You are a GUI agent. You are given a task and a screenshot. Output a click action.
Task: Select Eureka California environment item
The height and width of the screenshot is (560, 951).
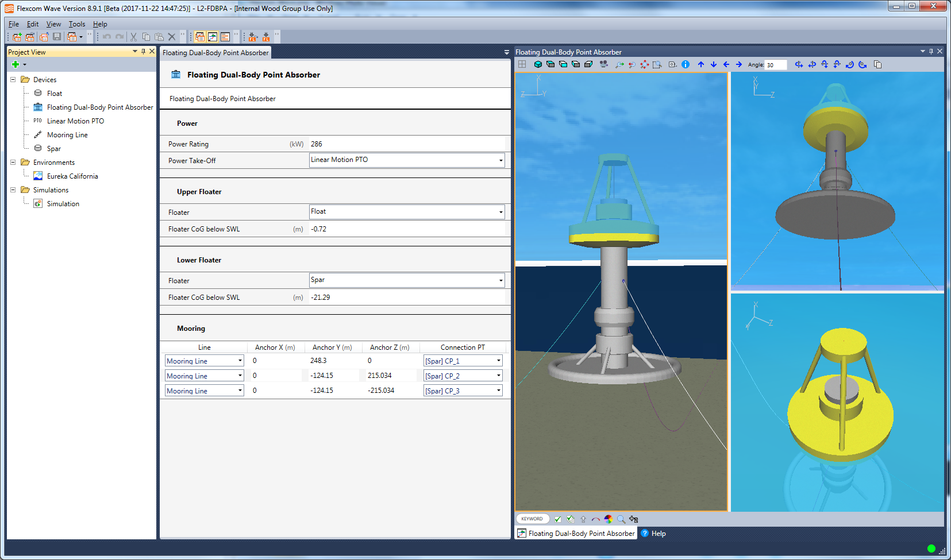(x=72, y=176)
